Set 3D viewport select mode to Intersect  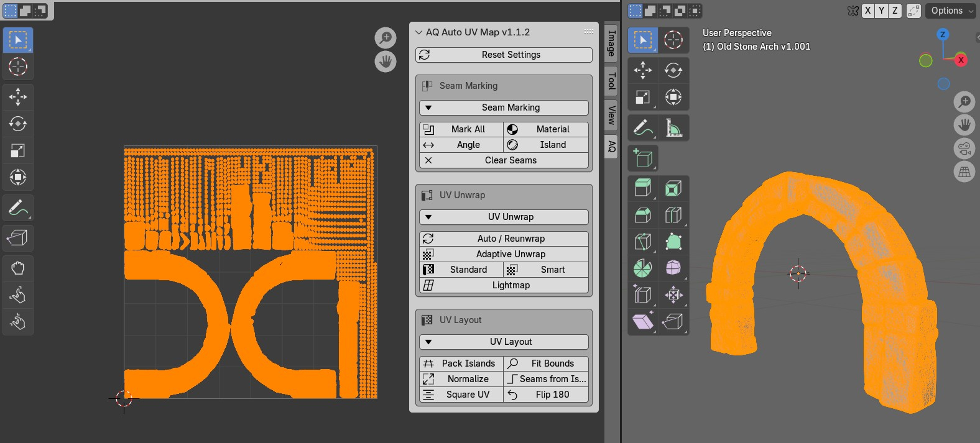pyautogui.click(x=695, y=11)
